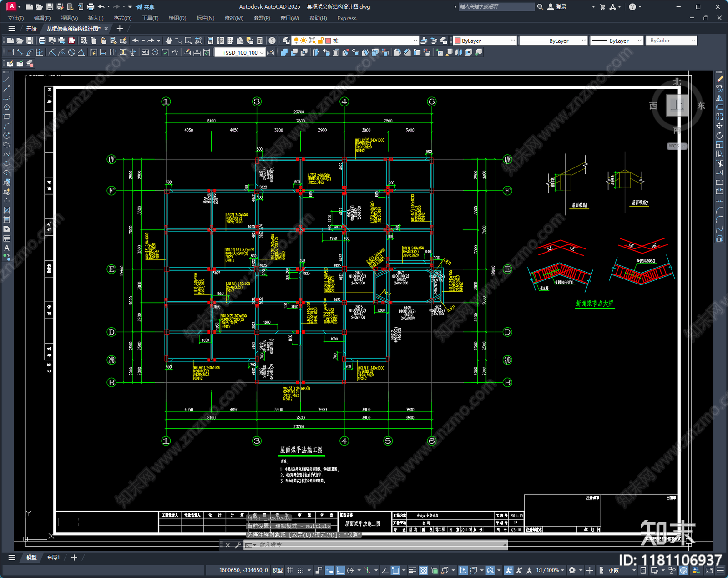Viewport: 728px width, 578px height.
Task: Select the Circle tool in left toolbar
Action: 7,135
